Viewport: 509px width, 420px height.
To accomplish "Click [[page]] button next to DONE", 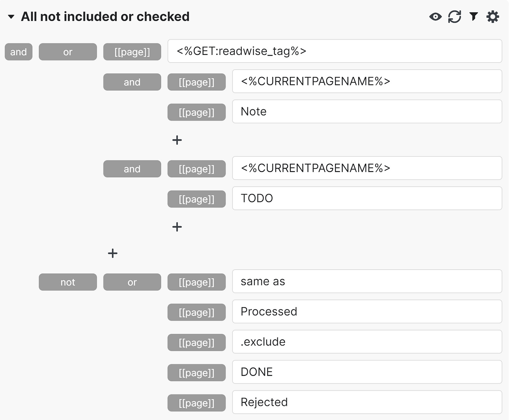I will coord(196,373).
